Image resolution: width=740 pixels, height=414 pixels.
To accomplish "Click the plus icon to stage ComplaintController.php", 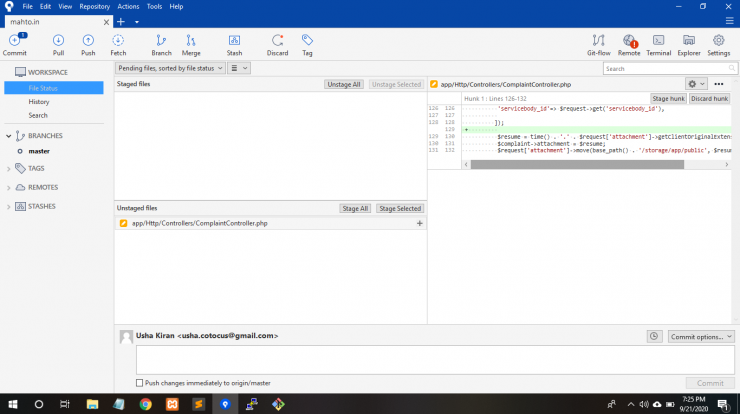I will (420, 223).
